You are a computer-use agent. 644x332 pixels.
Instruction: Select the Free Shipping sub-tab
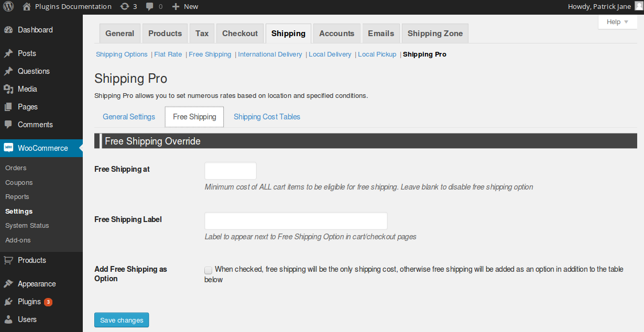(194, 117)
